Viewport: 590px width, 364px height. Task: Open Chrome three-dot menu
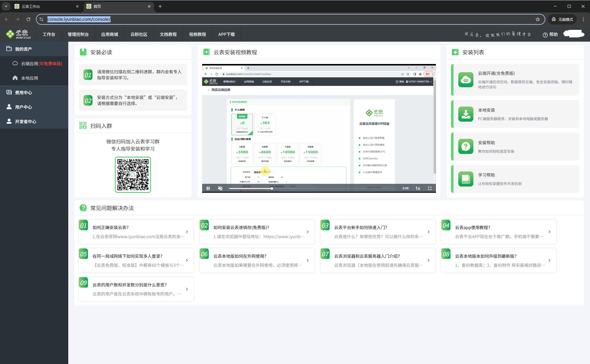(583, 19)
